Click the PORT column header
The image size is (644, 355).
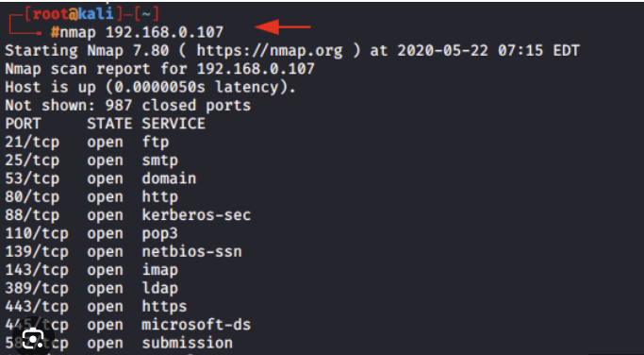(23, 124)
